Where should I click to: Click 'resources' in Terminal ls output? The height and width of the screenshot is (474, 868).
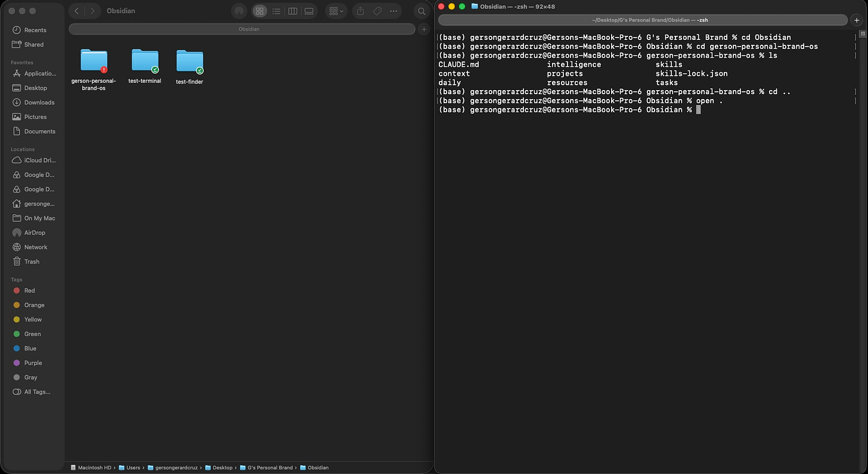click(x=567, y=83)
